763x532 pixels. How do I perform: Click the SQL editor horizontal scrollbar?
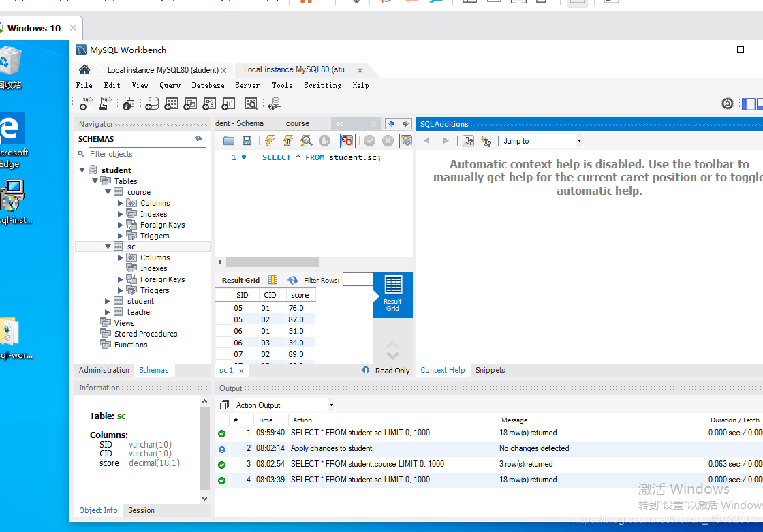point(272,262)
